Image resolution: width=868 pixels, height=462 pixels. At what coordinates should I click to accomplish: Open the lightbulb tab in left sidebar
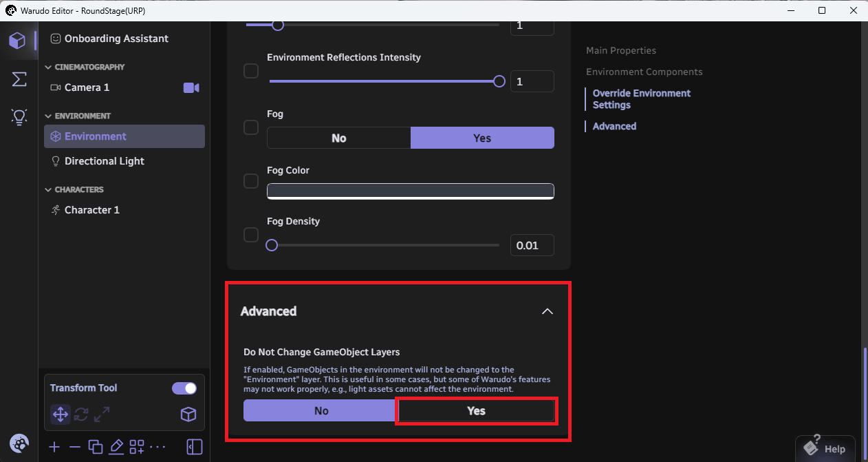19,116
